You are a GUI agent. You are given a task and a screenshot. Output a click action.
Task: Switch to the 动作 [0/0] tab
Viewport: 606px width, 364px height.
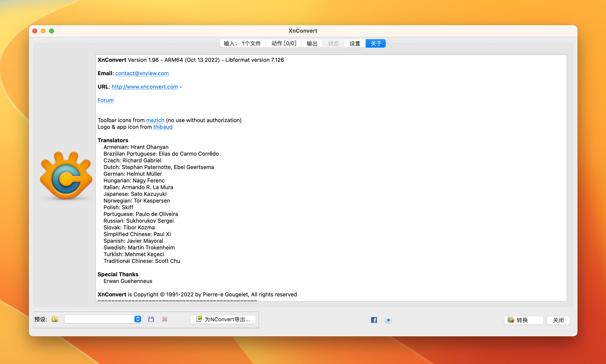click(284, 43)
